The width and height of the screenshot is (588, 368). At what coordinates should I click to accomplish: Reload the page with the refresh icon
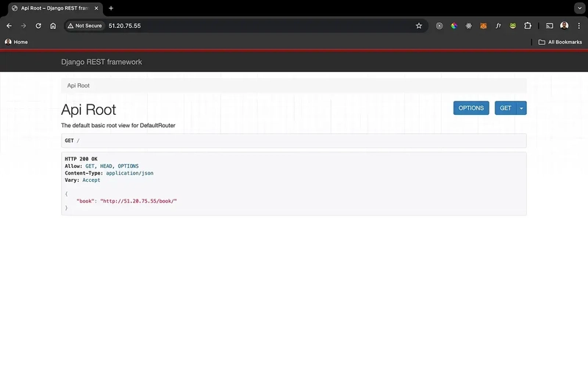38,26
